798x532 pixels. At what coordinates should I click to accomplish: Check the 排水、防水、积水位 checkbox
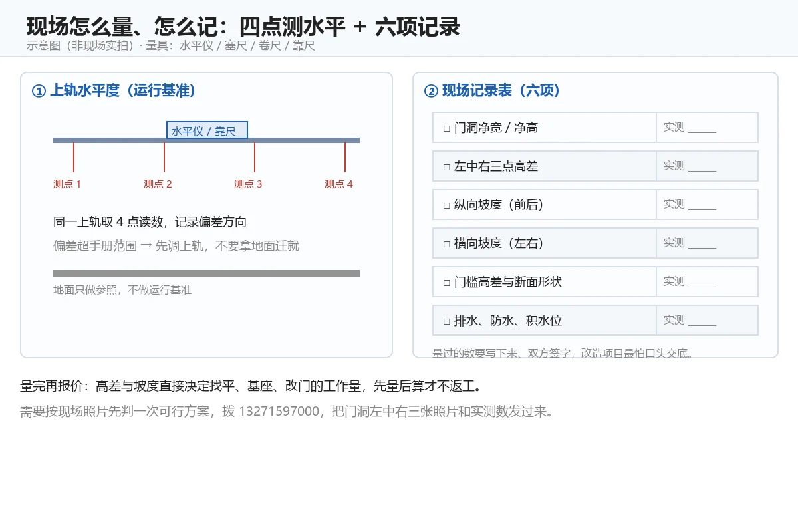pos(447,321)
